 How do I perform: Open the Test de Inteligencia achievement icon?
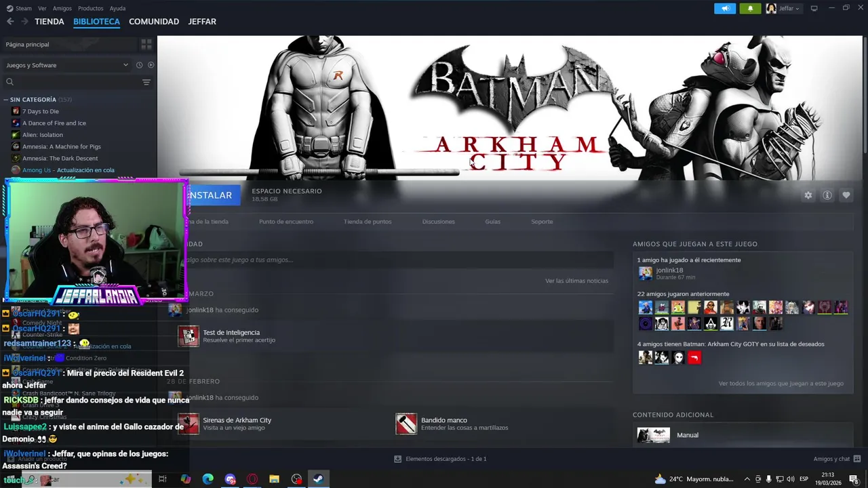coord(189,336)
